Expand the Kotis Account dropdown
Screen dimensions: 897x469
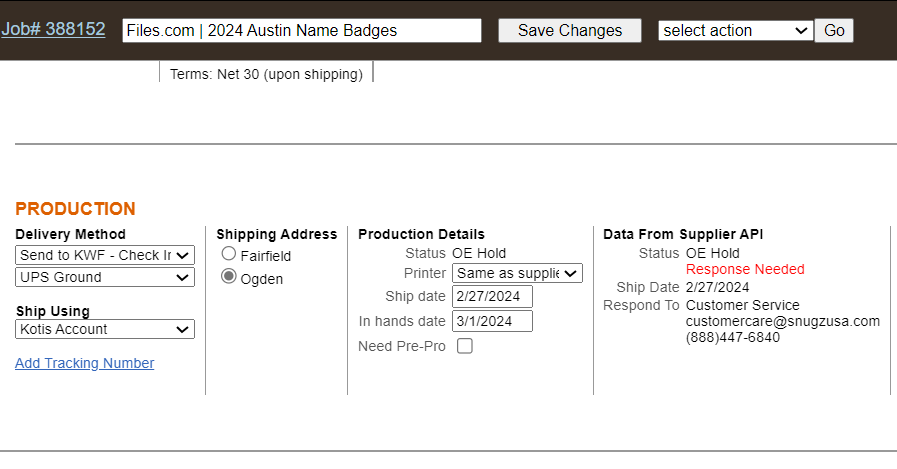point(105,329)
